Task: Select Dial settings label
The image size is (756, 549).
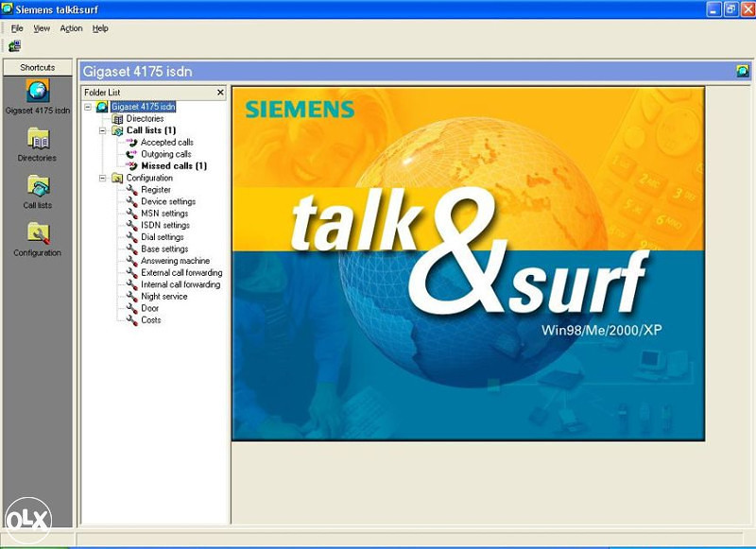Action: pos(162,237)
